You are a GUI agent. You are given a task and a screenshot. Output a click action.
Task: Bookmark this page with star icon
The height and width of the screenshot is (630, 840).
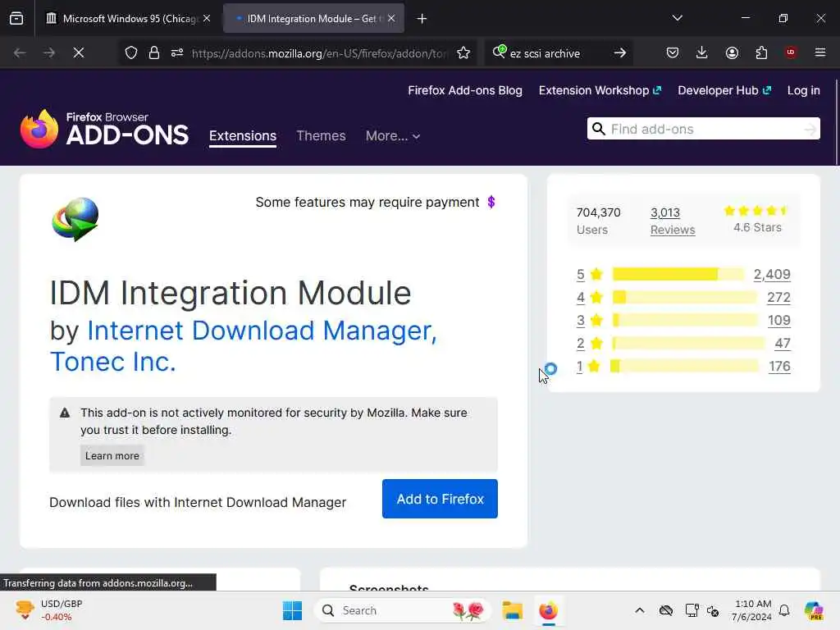464,52
